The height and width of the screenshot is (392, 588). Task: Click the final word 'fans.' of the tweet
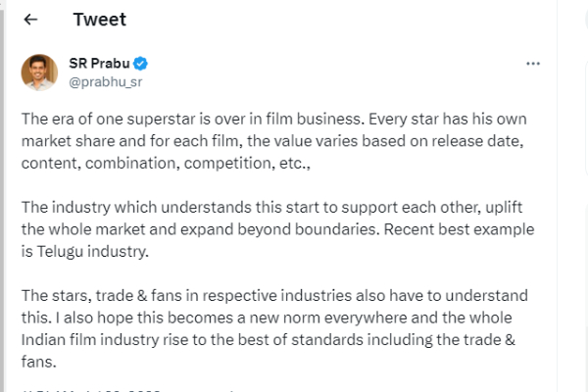(x=37, y=361)
